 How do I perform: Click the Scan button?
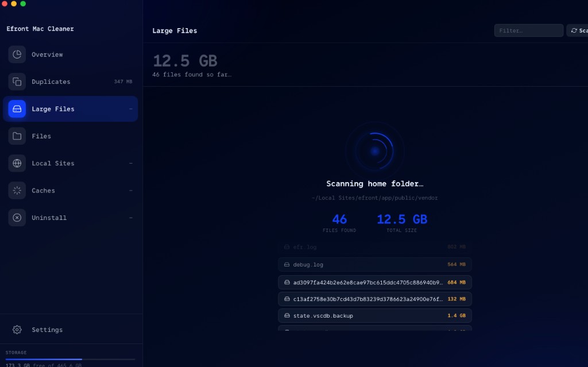click(x=578, y=30)
